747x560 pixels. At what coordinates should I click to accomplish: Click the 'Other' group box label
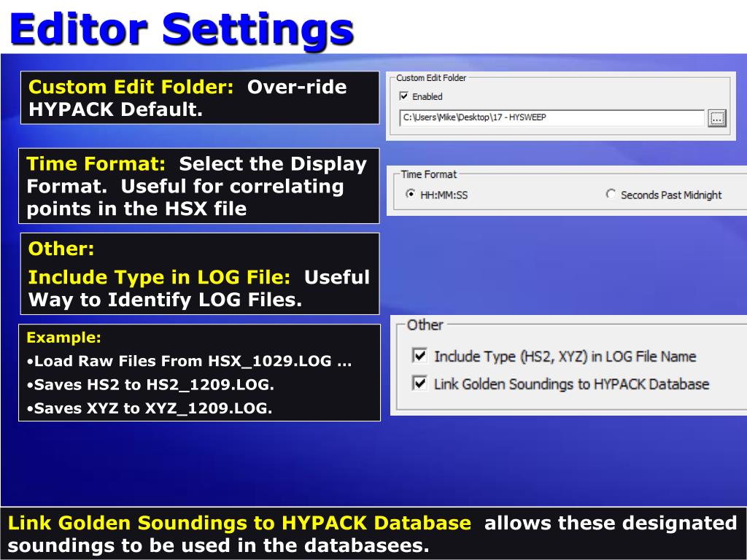point(425,325)
